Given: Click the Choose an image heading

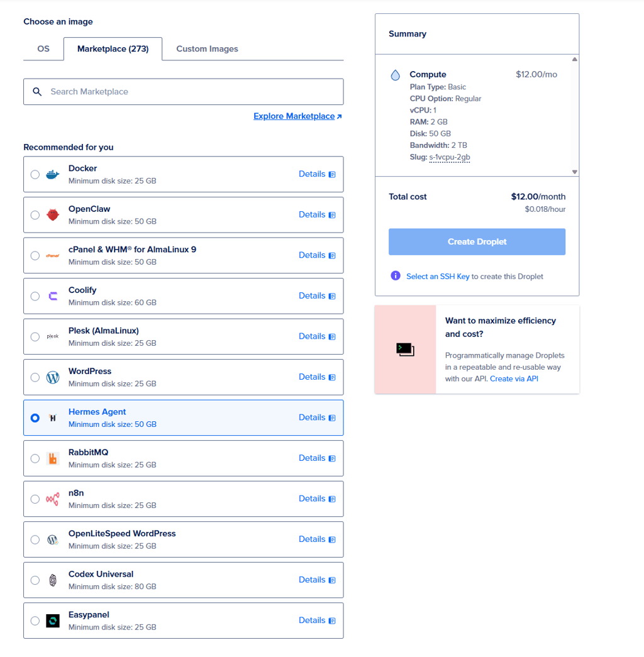Looking at the screenshot, I should pyautogui.click(x=58, y=21).
